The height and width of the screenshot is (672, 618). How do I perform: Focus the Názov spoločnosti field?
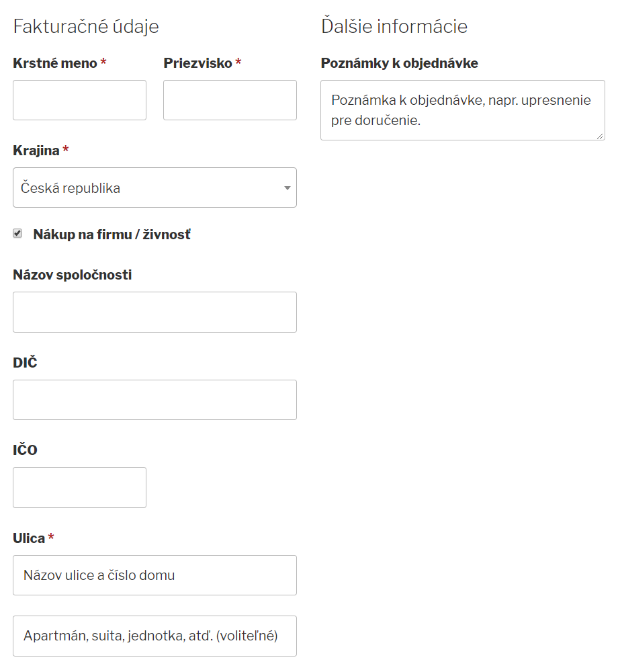click(154, 312)
